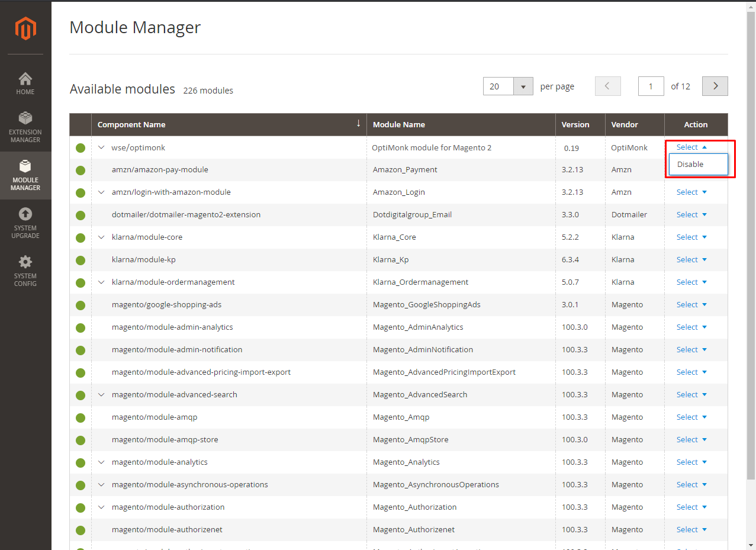The width and height of the screenshot is (756, 550).
Task: Click the Klarna_Kp module name cell
Action: 391,260
